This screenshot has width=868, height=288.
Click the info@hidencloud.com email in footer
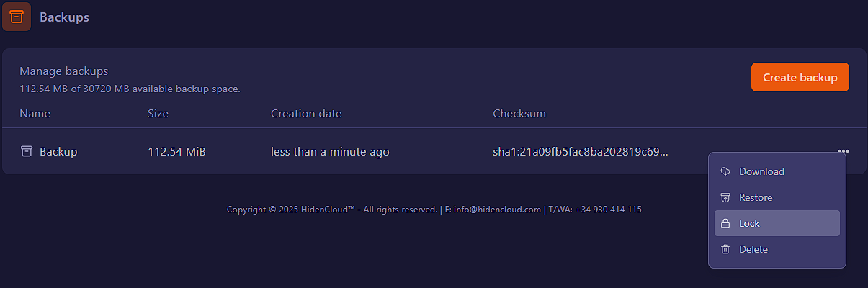497,210
